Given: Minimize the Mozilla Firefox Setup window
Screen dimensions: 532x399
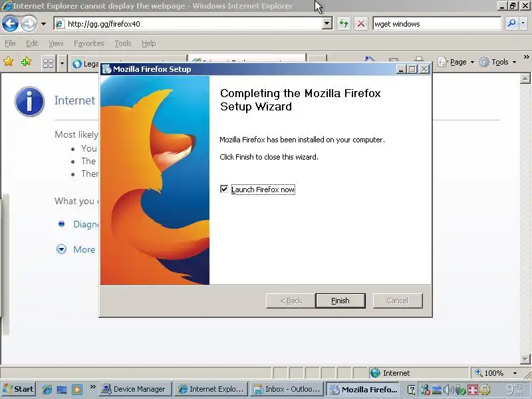Looking at the screenshot, I should pyautogui.click(x=401, y=70).
